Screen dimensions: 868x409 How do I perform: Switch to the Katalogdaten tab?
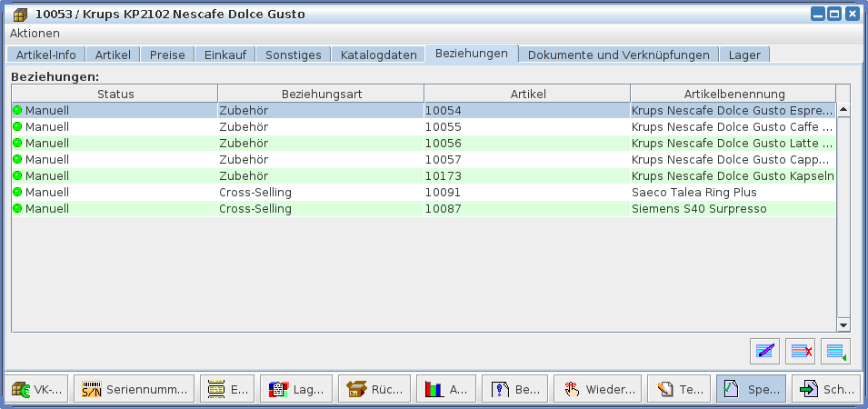click(377, 55)
